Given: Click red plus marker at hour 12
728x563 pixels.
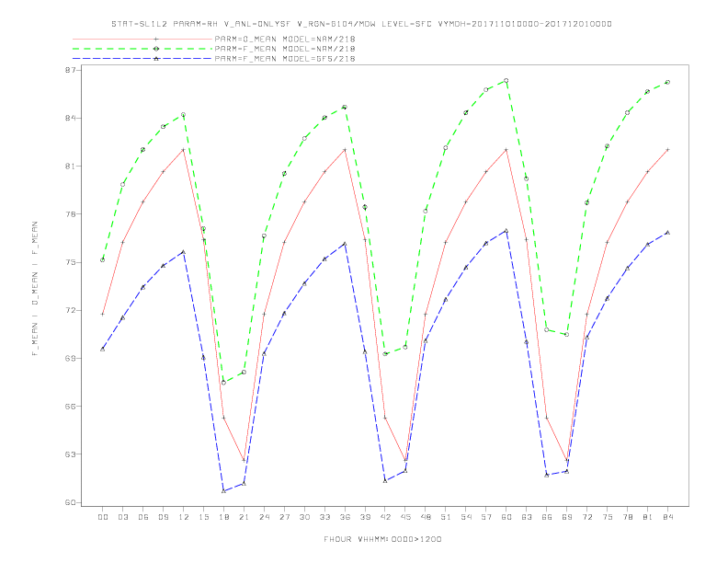Looking at the screenshot, I should [184, 150].
